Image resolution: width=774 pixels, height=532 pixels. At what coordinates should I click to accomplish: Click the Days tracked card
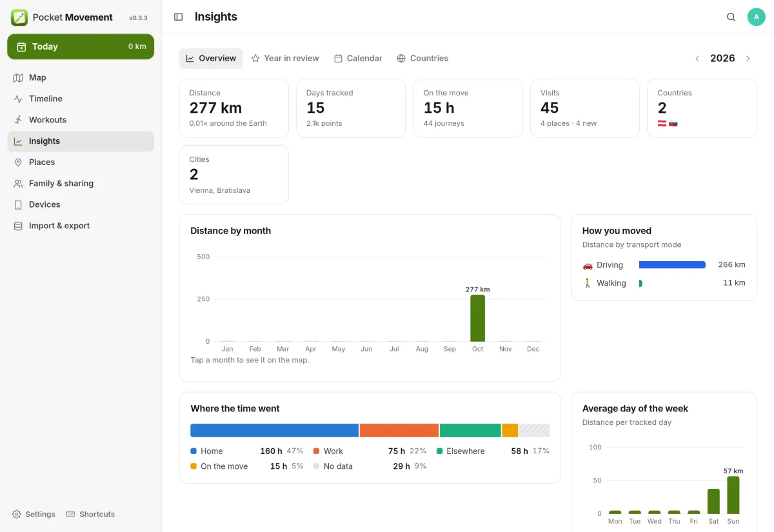pyautogui.click(x=351, y=108)
